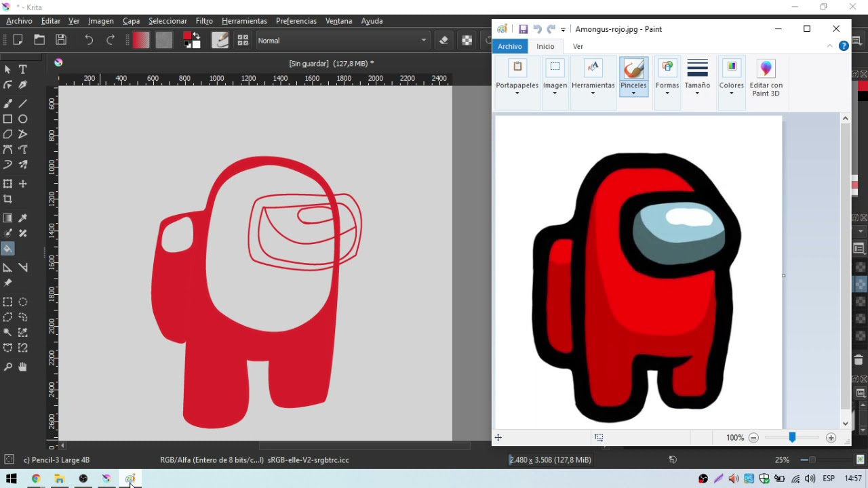Pick the Color Sampler eyedropper in Krita
Image resolution: width=868 pixels, height=488 pixels.
click(23, 218)
